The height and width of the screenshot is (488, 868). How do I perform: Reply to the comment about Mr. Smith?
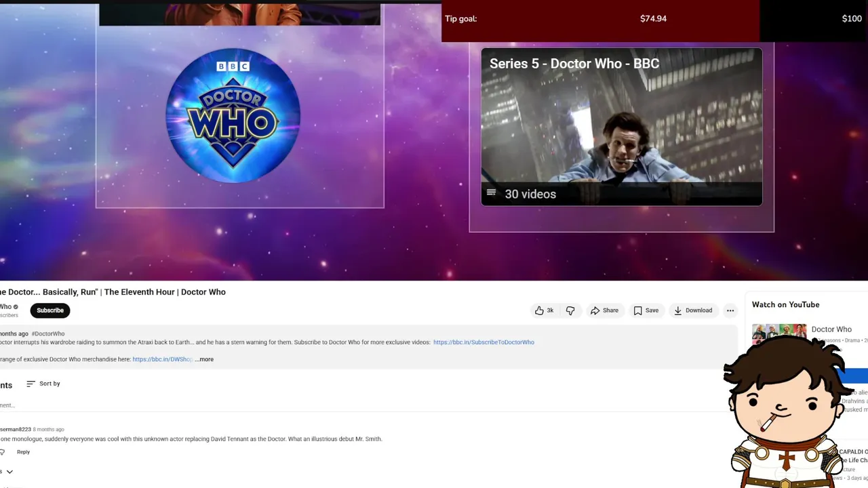click(23, 452)
